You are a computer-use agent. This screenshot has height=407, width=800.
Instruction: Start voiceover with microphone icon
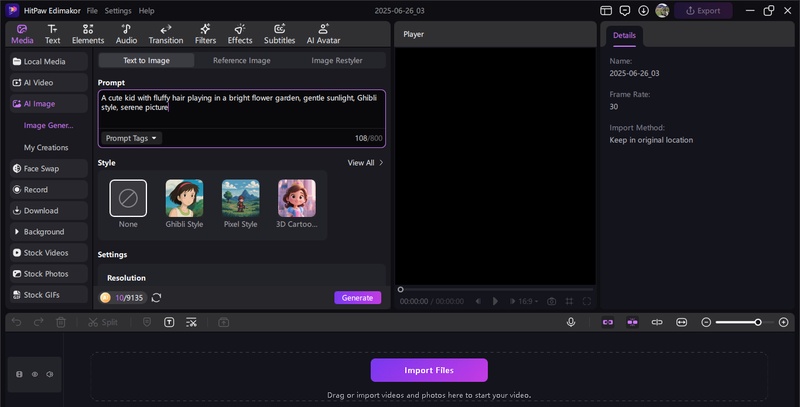571,322
